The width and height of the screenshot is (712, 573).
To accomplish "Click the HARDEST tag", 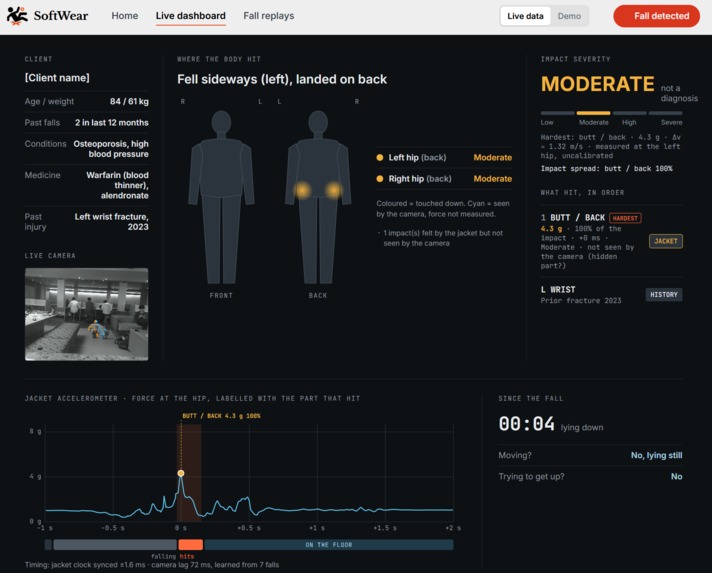I will [x=625, y=218].
